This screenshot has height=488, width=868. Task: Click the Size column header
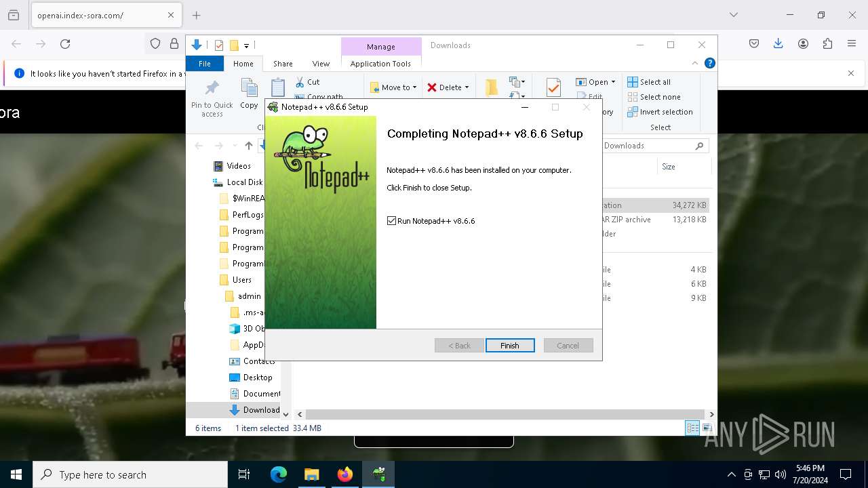683,167
